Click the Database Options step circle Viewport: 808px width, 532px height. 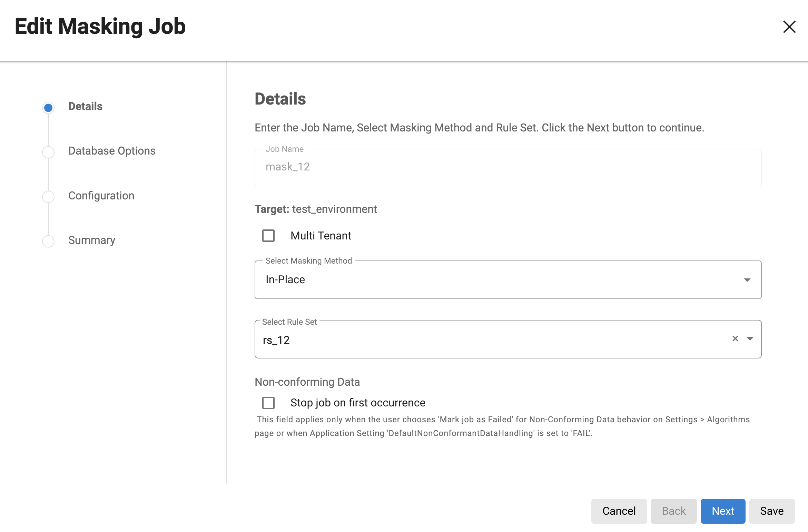(48, 152)
